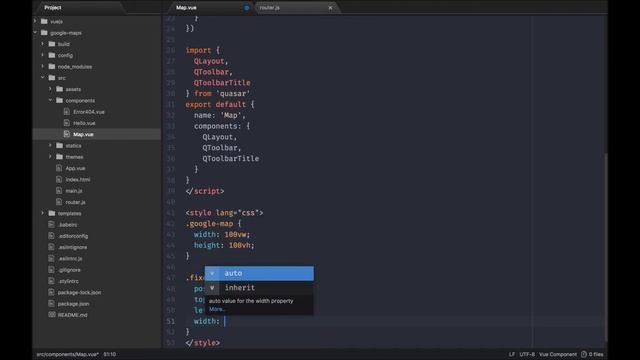This screenshot has width=640, height=360.
Task: Click the Vue Component grammar selector
Action: click(x=558, y=354)
